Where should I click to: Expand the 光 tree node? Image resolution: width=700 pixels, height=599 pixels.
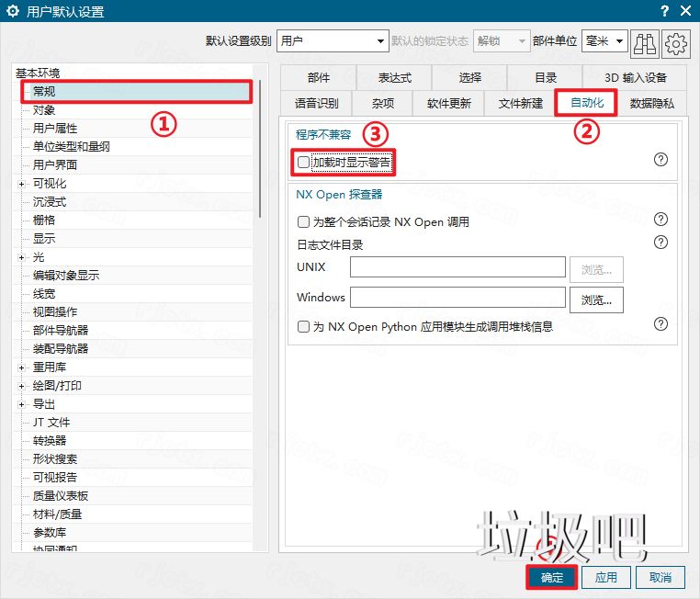[21, 257]
